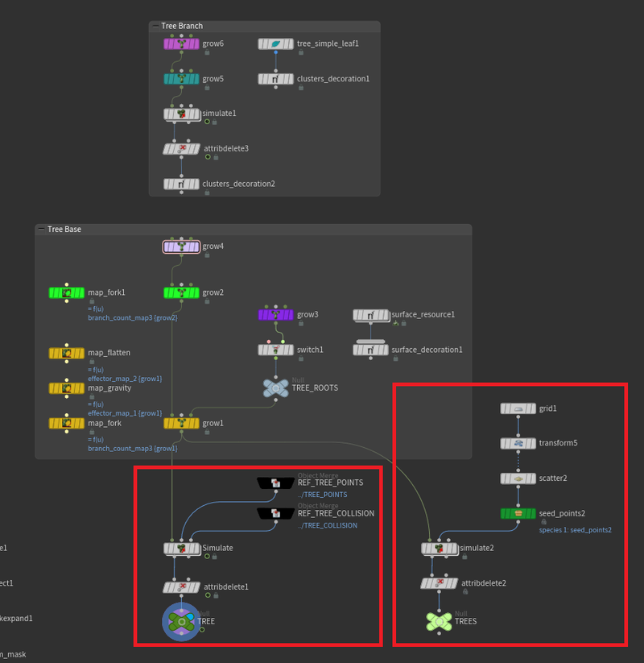Collapse the Tree Base network box
Image resolution: width=644 pixels, height=663 pixels.
[42, 230]
